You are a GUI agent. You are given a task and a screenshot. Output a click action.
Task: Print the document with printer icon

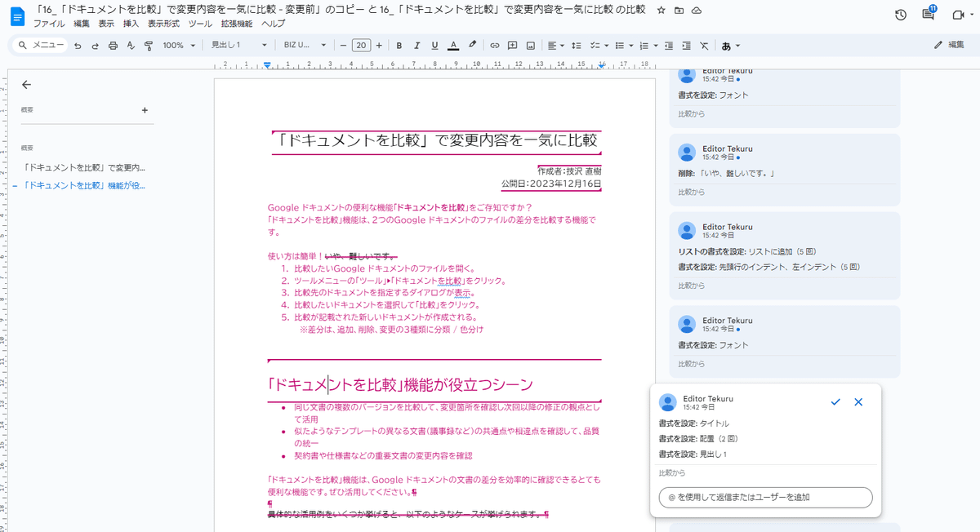[113, 46]
